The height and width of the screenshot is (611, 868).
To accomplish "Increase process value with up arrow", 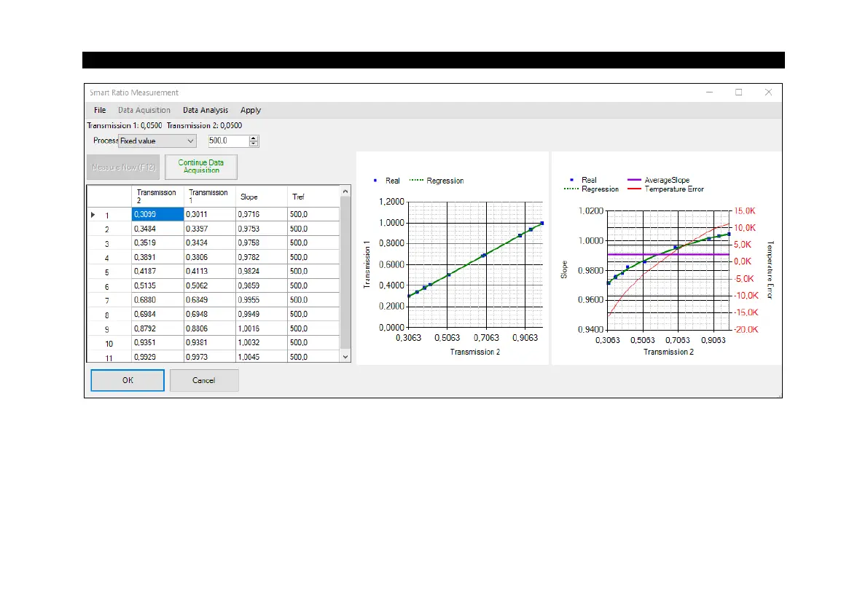I will pos(254,138).
